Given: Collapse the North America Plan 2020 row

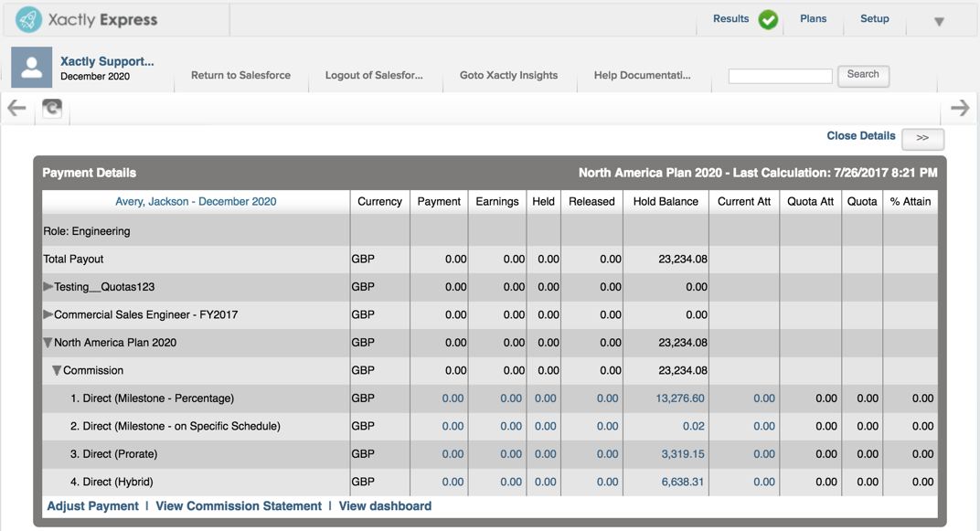Looking at the screenshot, I should (x=48, y=343).
